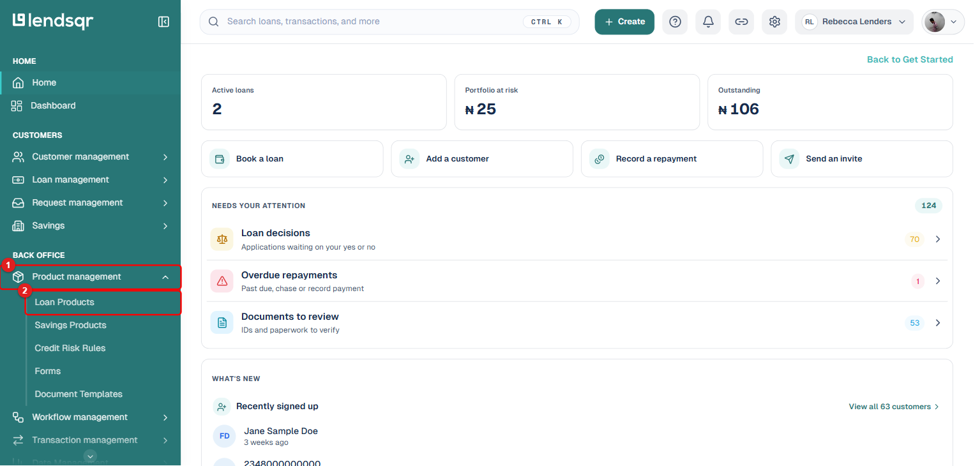
Task: Open the help question mark icon
Action: 675,22
